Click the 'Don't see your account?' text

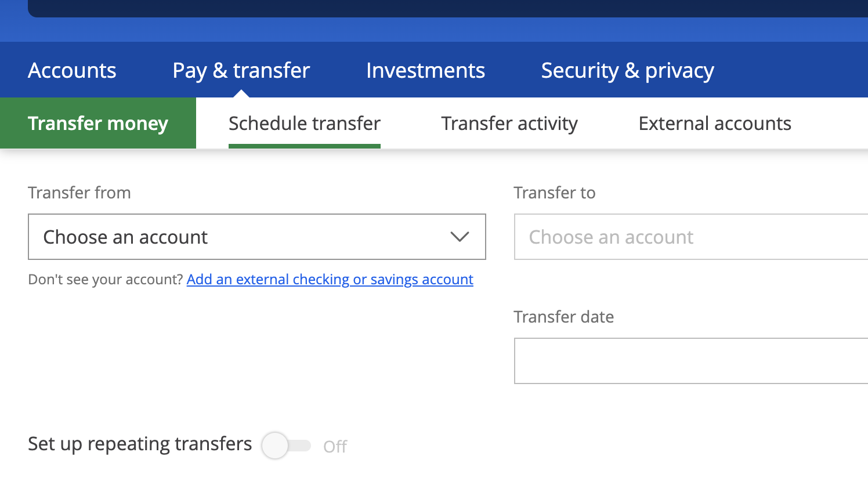106,280
